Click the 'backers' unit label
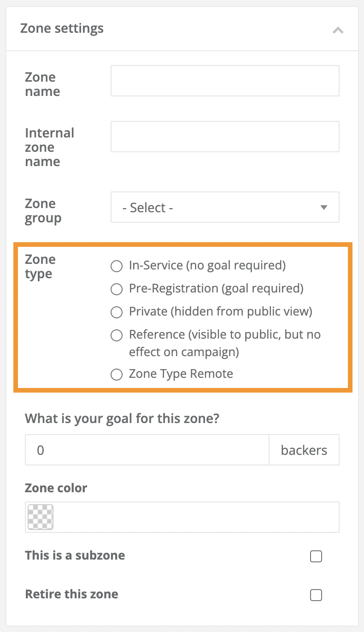The image size is (364, 632). pyautogui.click(x=304, y=449)
